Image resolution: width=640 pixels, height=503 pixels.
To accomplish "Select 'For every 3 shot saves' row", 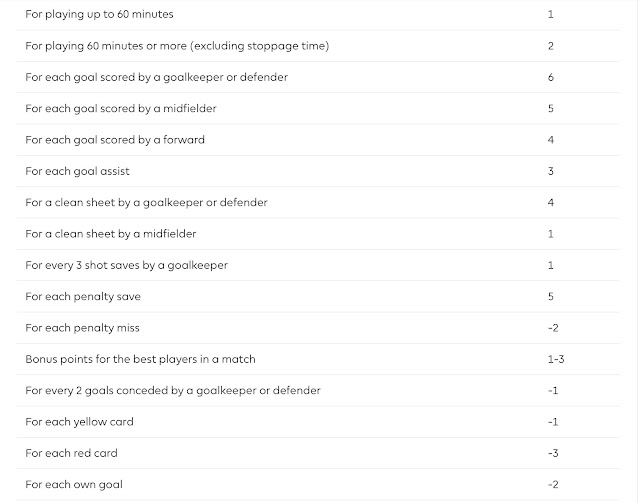I will [x=318, y=265].
